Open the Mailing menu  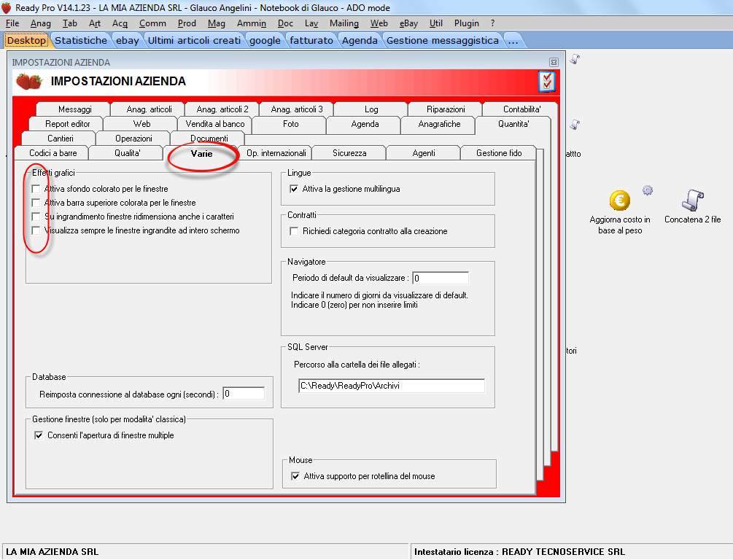click(x=344, y=23)
